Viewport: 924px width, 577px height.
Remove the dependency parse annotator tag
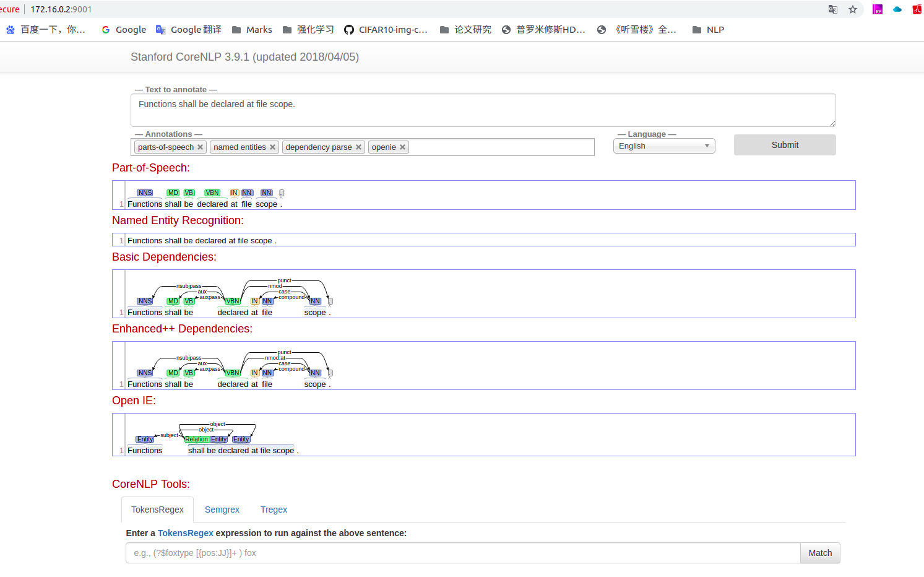(358, 147)
